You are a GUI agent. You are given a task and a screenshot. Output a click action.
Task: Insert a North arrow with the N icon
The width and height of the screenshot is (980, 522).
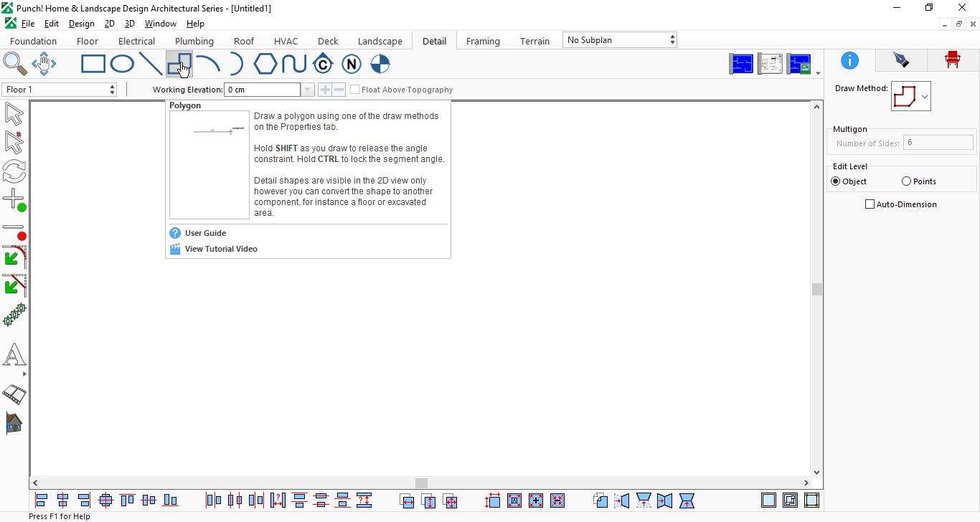(352, 64)
